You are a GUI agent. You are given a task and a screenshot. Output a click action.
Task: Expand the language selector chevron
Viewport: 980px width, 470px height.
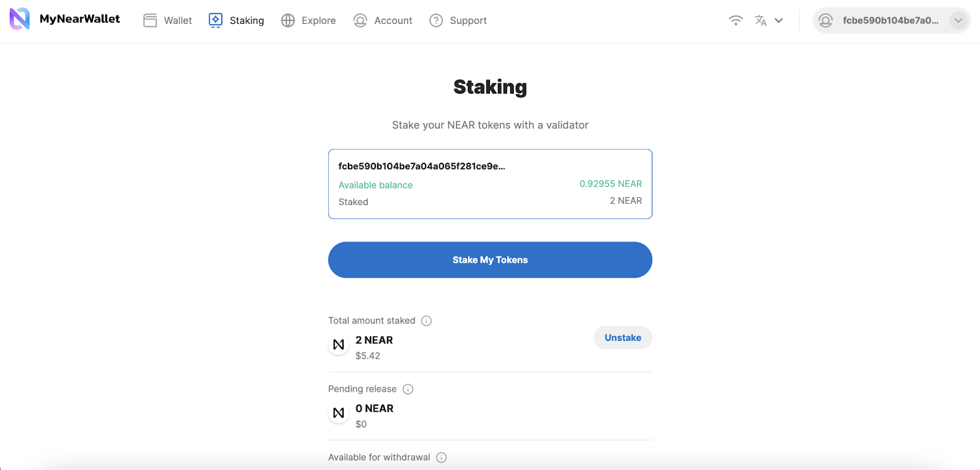pyautogui.click(x=779, y=20)
